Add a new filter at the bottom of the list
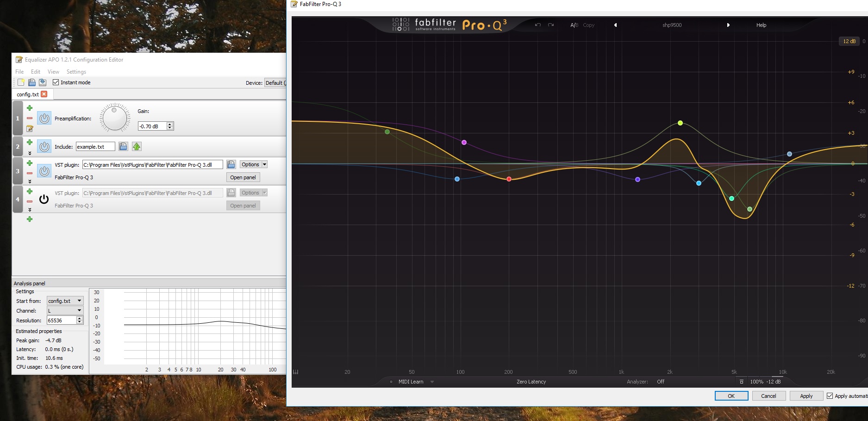This screenshot has height=421, width=868. (30, 219)
